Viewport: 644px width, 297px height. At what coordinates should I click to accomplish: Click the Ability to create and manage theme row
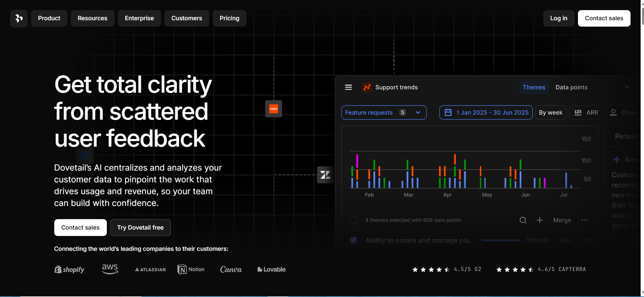click(x=470, y=240)
